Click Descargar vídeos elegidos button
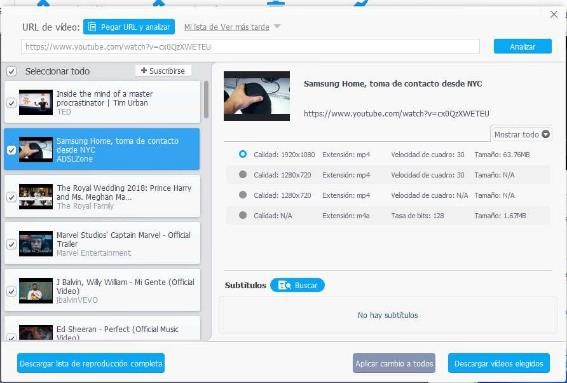Screen dimensions: 567x383 (x=499, y=363)
